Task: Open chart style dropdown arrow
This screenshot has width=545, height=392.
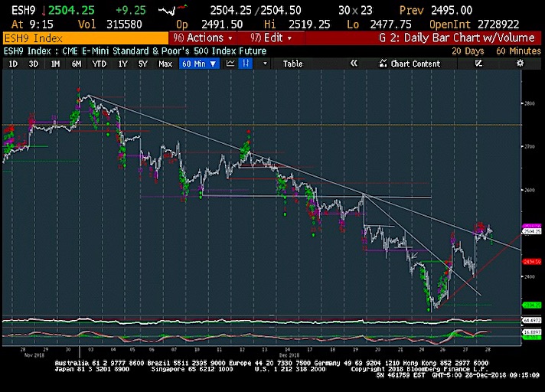Action: point(265,64)
